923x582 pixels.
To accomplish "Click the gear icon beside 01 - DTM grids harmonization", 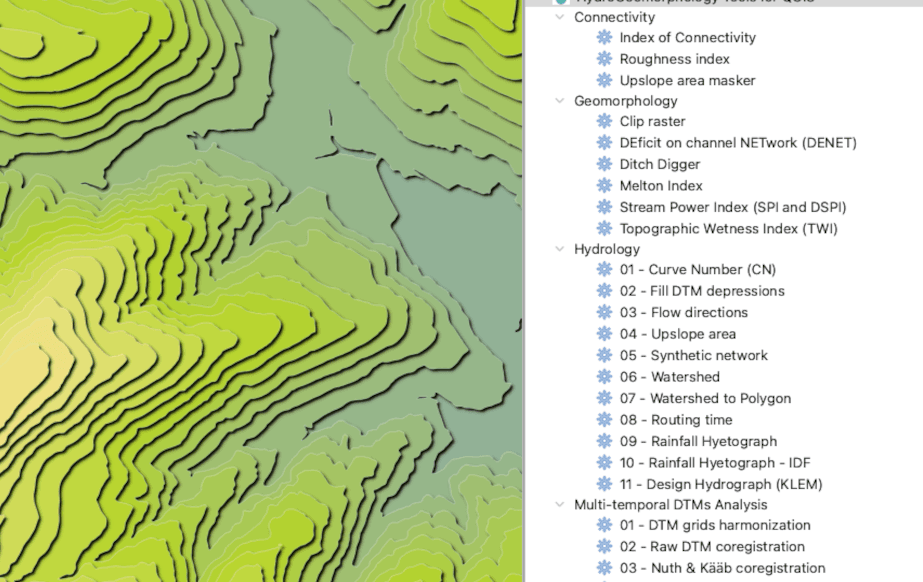I will coord(605,525).
